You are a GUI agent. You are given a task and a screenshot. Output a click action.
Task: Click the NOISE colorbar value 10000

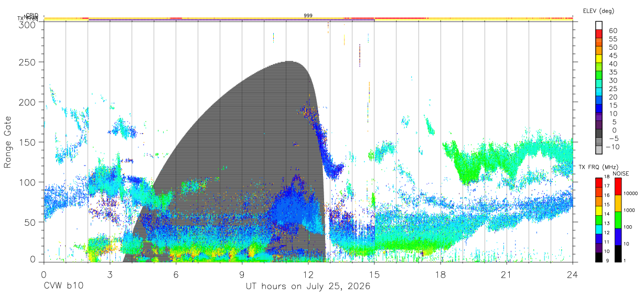(x=631, y=193)
